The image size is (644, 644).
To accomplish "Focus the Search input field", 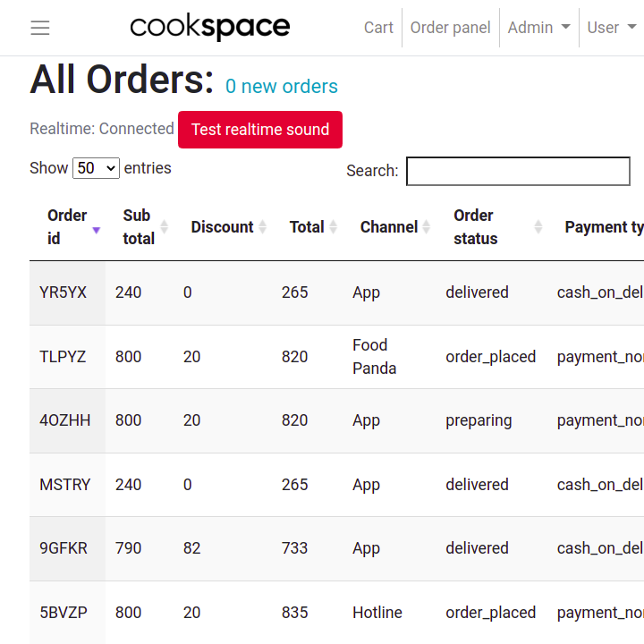I will pos(518,171).
